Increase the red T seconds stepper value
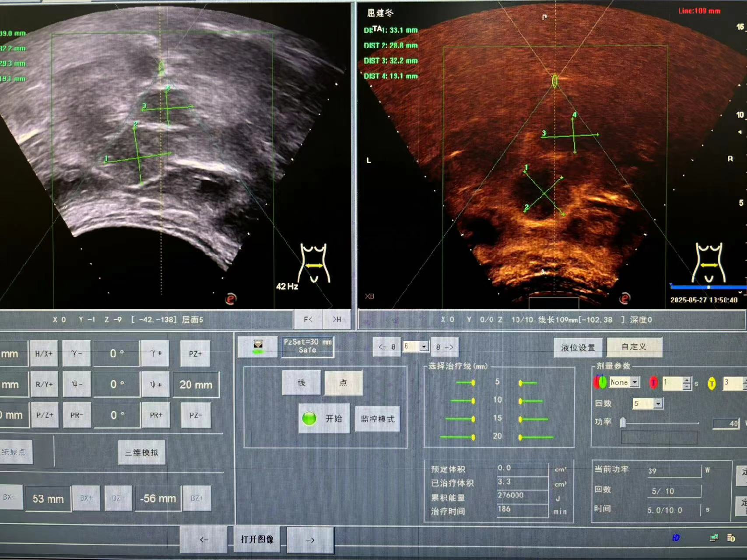This screenshot has height=560, width=747. [x=687, y=380]
